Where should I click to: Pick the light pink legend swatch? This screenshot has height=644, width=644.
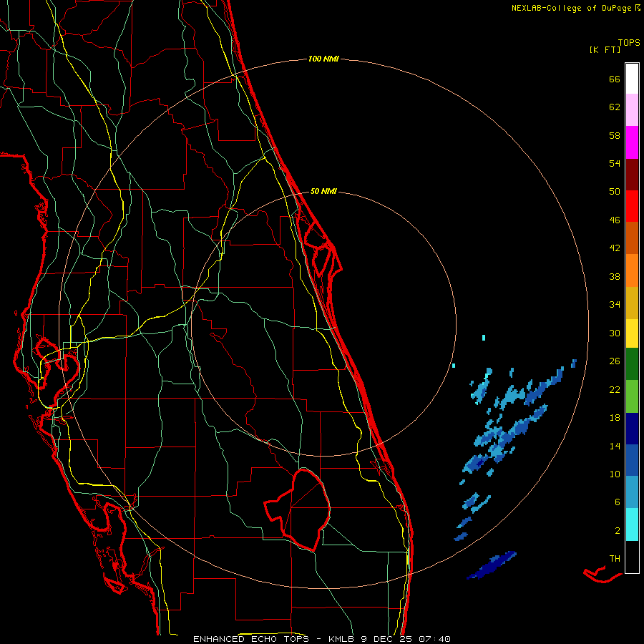[x=632, y=109]
